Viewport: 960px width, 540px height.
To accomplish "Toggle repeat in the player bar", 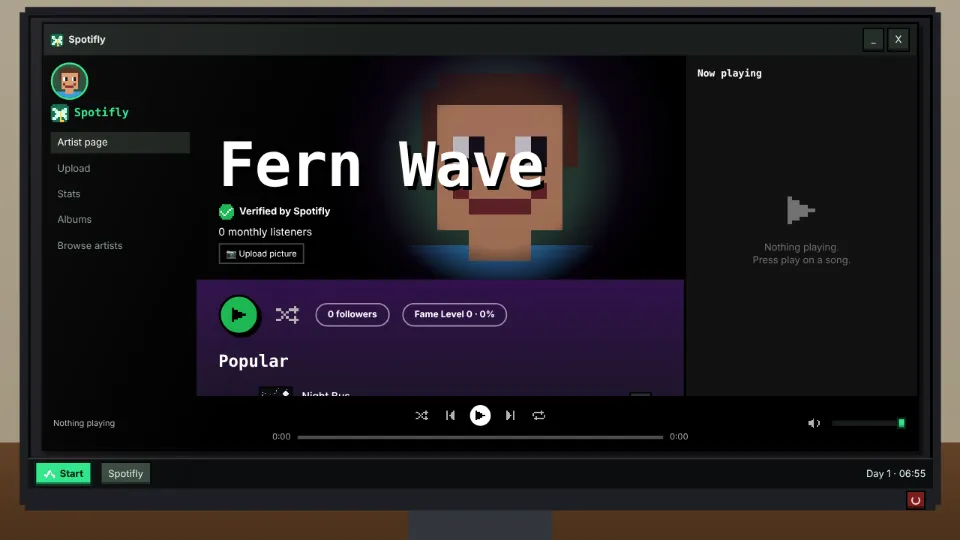I will pos(539,416).
